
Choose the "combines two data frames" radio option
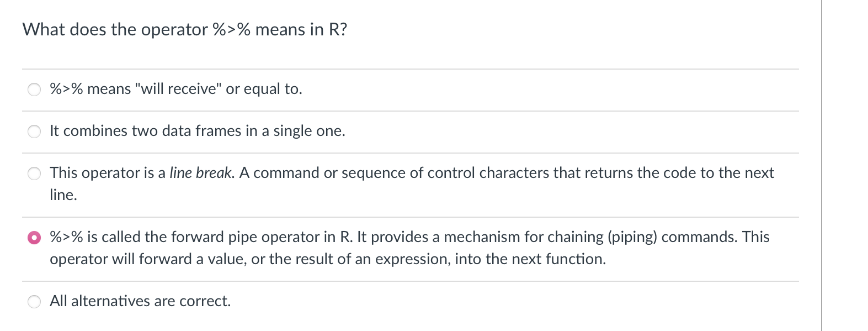click(x=34, y=132)
